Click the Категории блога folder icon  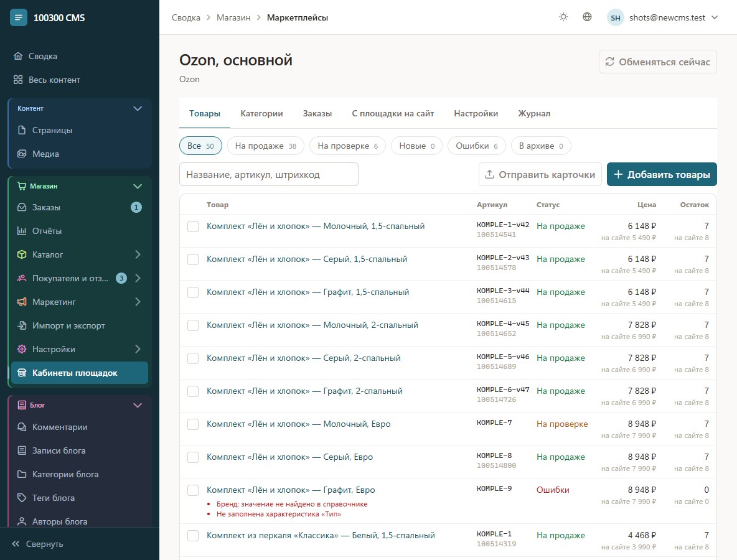point(22,475)
